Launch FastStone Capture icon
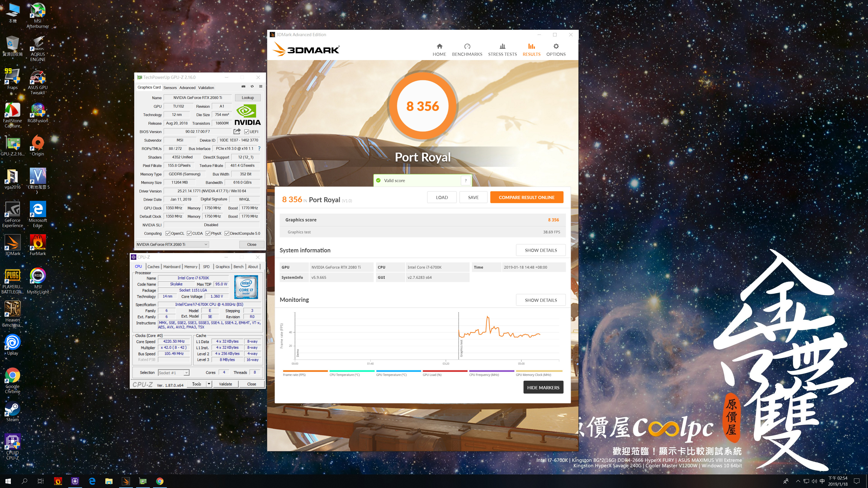 click(x=12, y=115)
